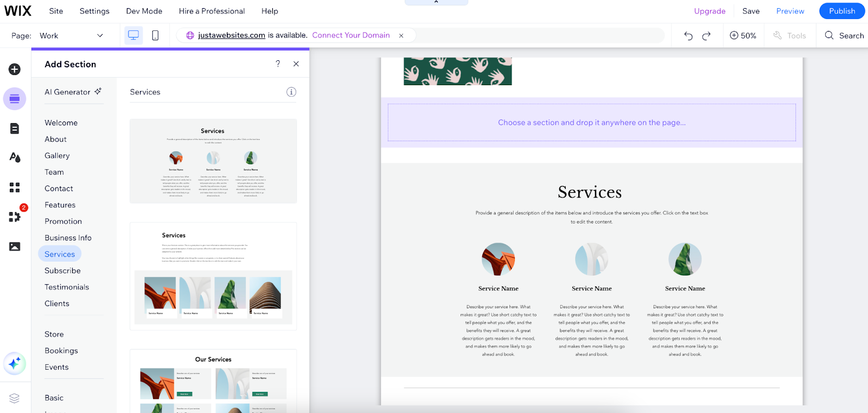Viewport: 868px width, 413px height.
Task: Select the Add Section sidebar icon
Action: (15, 99)
